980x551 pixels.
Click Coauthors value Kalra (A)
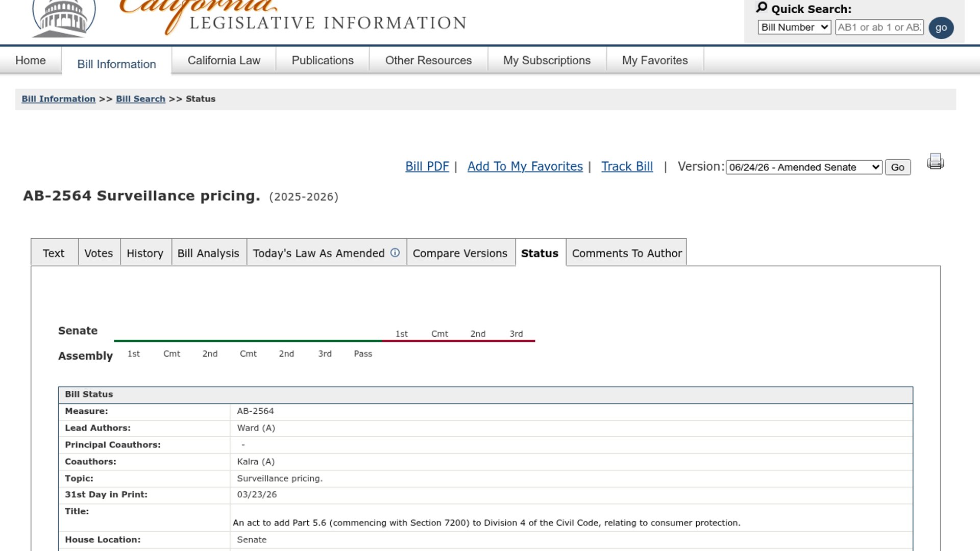pos(256,462)
